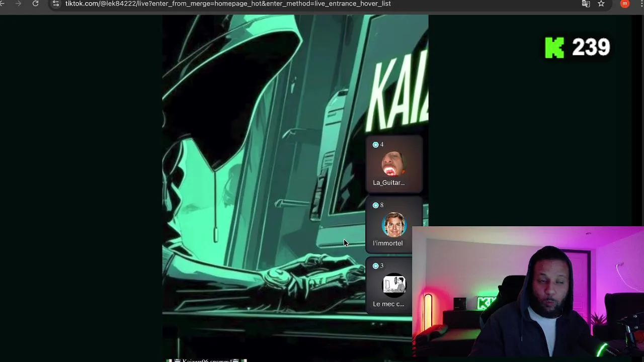Screen dimensions: 644x362
Task: Open l'immortel guest avatar
Action: (x=393, y=224)
